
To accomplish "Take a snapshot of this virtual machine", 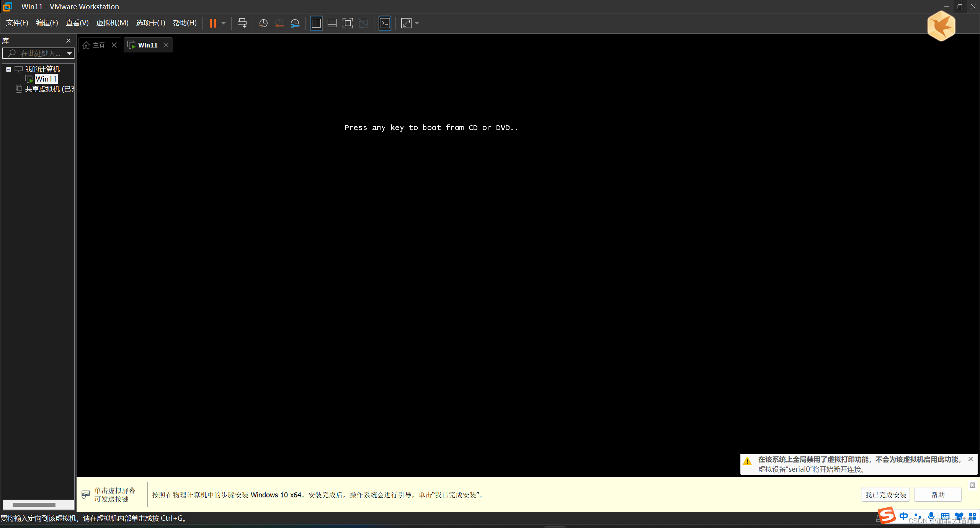I will pyautogui.click(x=263, y=23).
